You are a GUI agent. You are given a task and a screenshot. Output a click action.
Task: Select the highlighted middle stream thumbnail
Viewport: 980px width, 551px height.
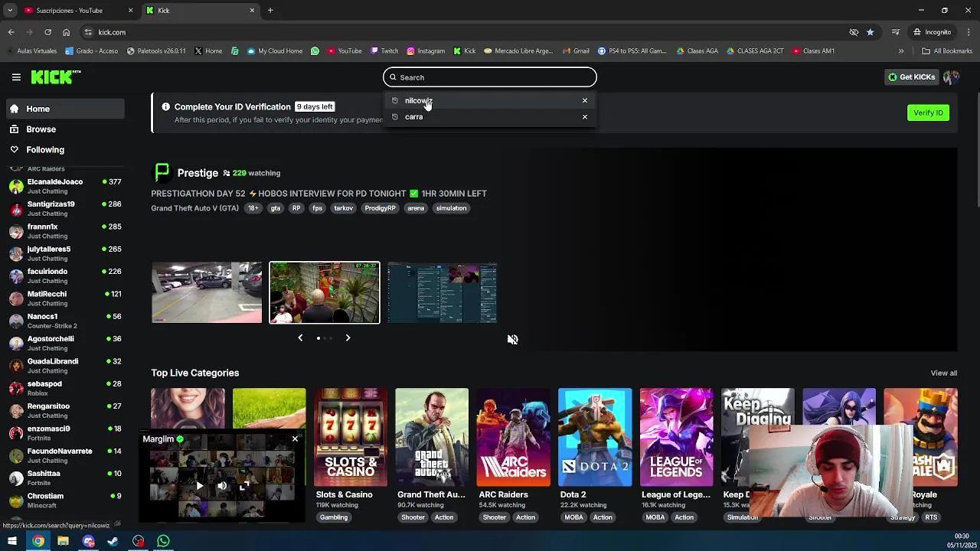coord(324,292)
